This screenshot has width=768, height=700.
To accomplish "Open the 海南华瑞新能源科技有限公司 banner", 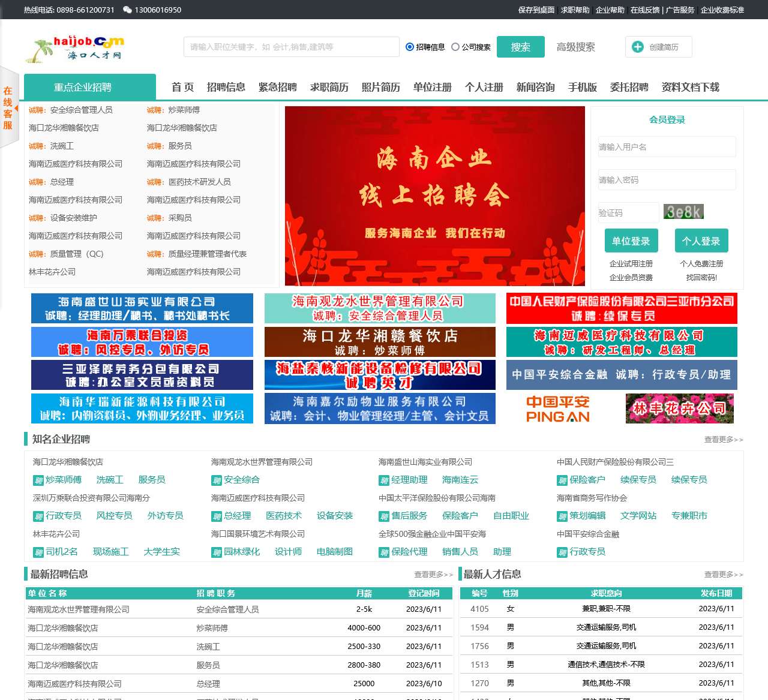I will pos(142,409).
